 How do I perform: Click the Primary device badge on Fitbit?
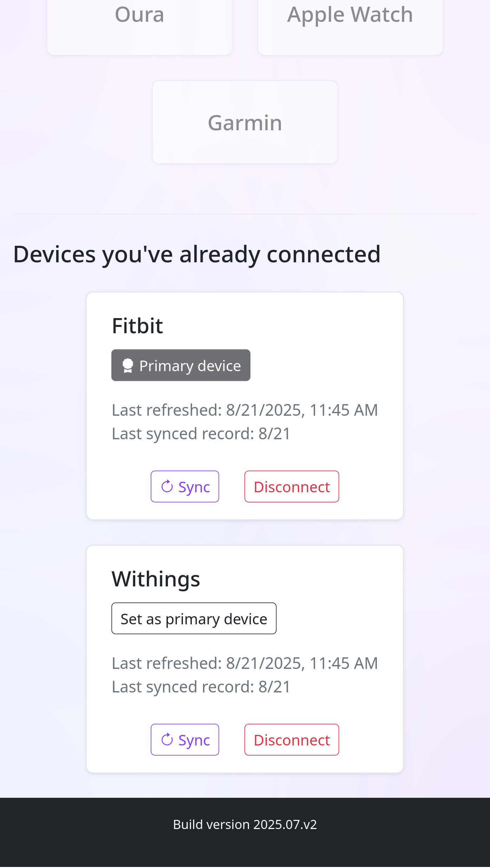[x=181, y=365]
